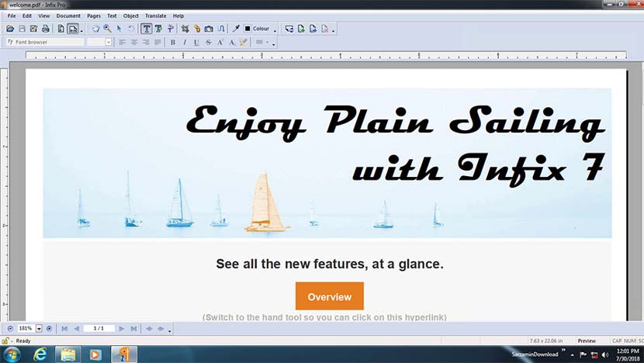Go to first page button
This screenshot has width=644, height=363.
(64, 329)
